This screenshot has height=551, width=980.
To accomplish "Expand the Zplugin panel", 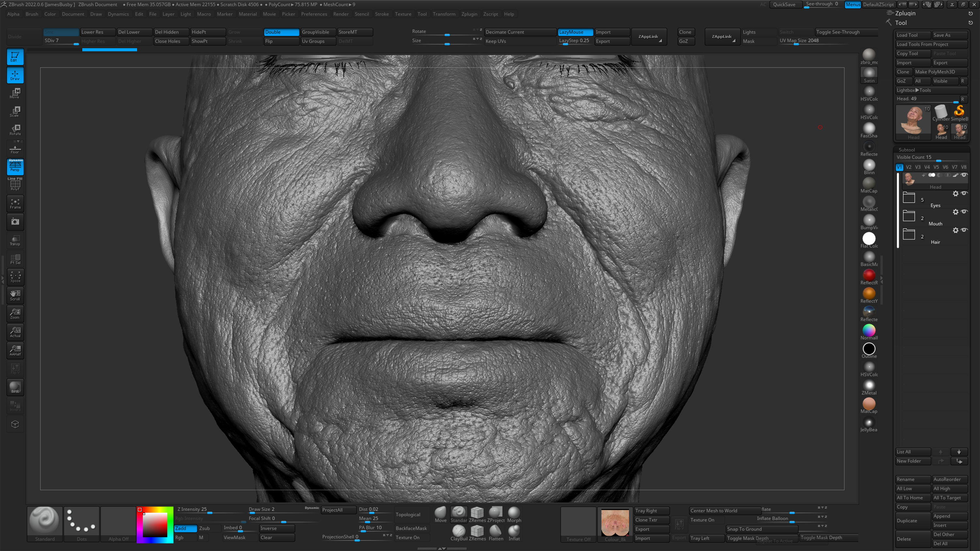I will pos(905,13).
